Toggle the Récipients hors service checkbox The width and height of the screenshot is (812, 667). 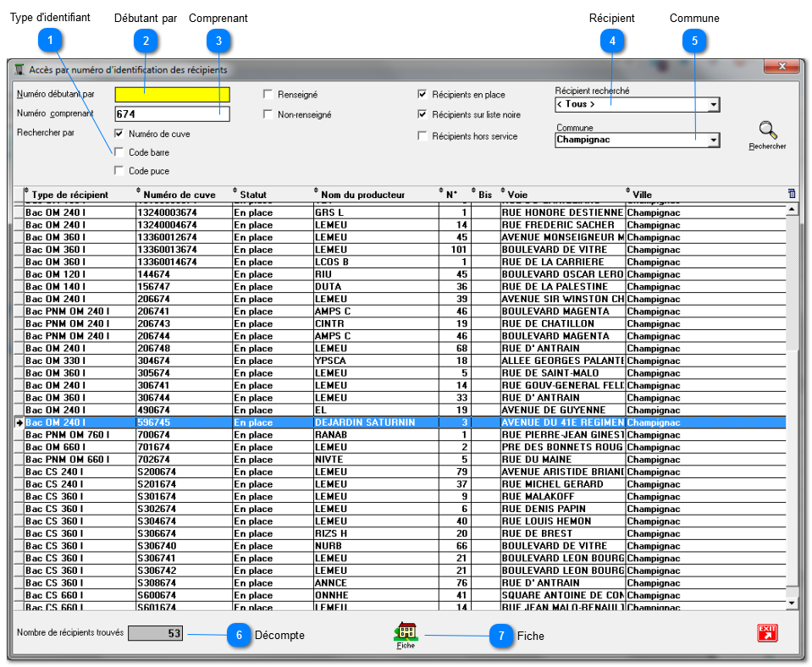423,136
